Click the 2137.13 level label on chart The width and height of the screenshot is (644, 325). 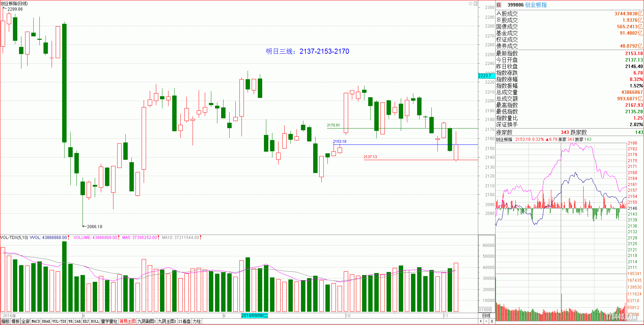pyautogui.click(x=370, y=157)
